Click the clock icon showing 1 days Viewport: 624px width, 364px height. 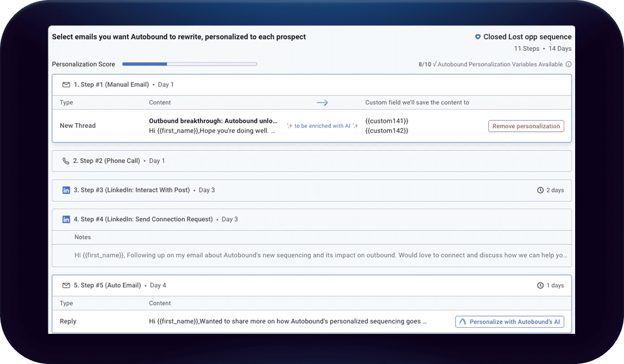tap(540, 285)
